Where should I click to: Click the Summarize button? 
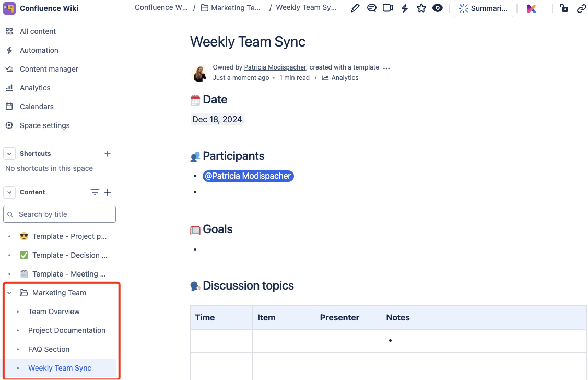[483, 8]
